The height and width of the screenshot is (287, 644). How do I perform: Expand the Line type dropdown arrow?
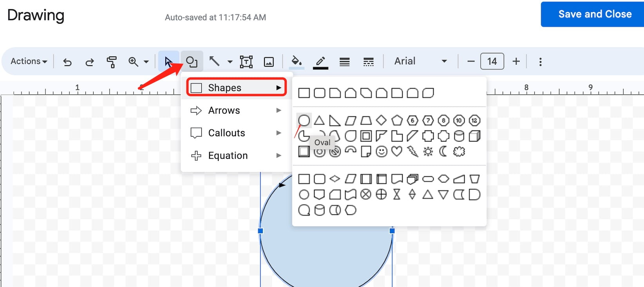pyautogui.click(x=230, y=62)
